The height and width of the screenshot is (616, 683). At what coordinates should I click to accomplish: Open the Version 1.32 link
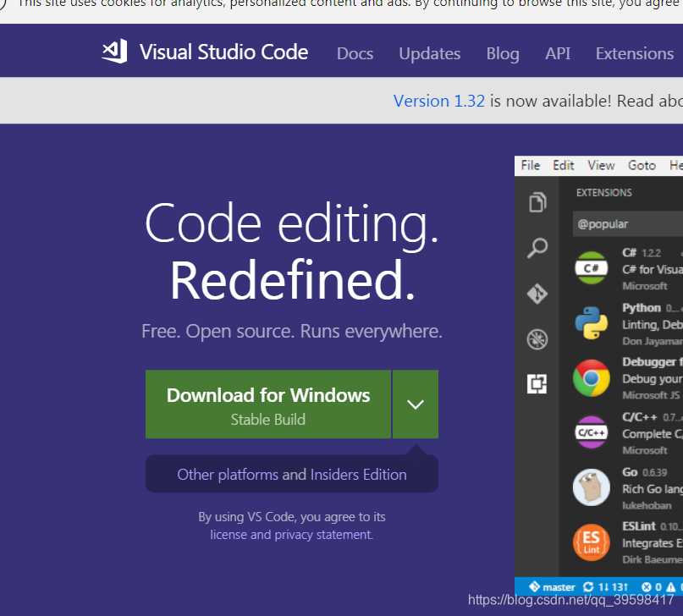point(439,100)
